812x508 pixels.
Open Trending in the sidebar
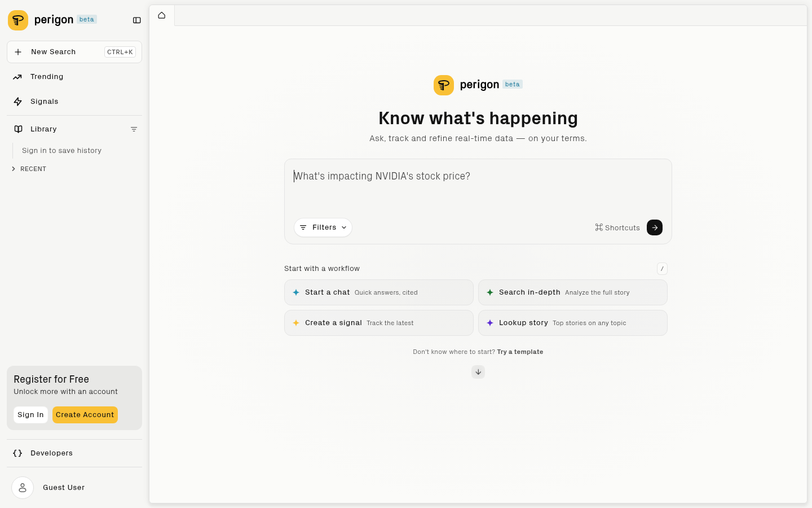tap(47, 77)
